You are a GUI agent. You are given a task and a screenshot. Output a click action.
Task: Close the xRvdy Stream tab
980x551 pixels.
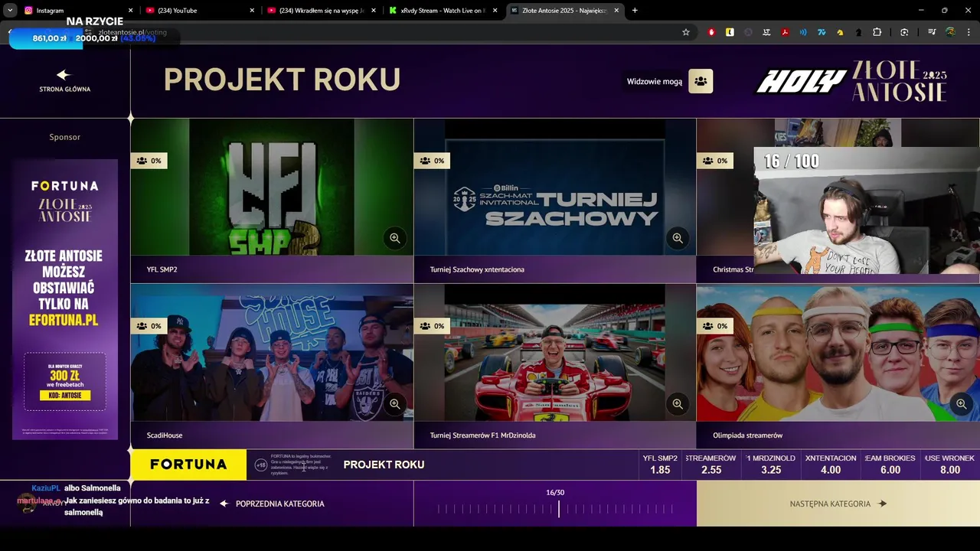(495, 10)
